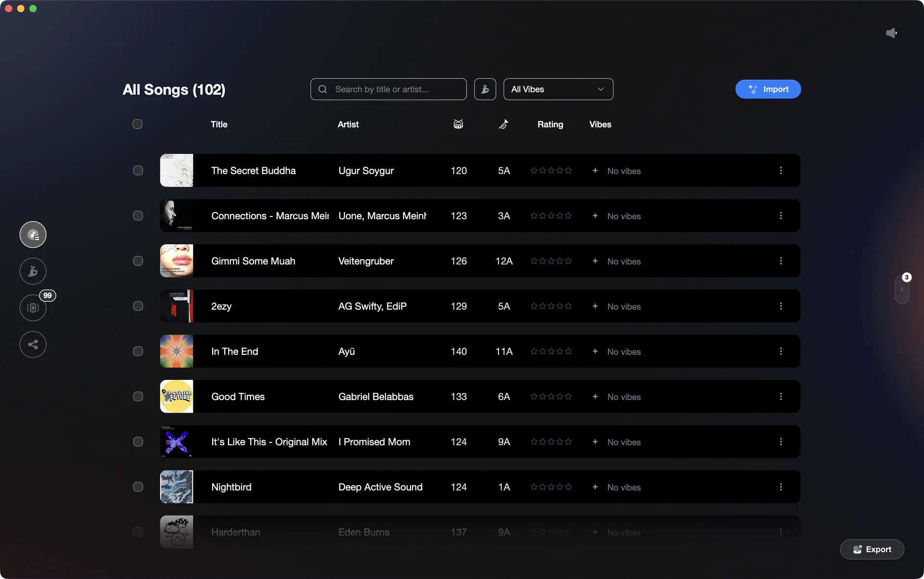
Task: Set star rating for Nightbird
Action: click(551, 487)
